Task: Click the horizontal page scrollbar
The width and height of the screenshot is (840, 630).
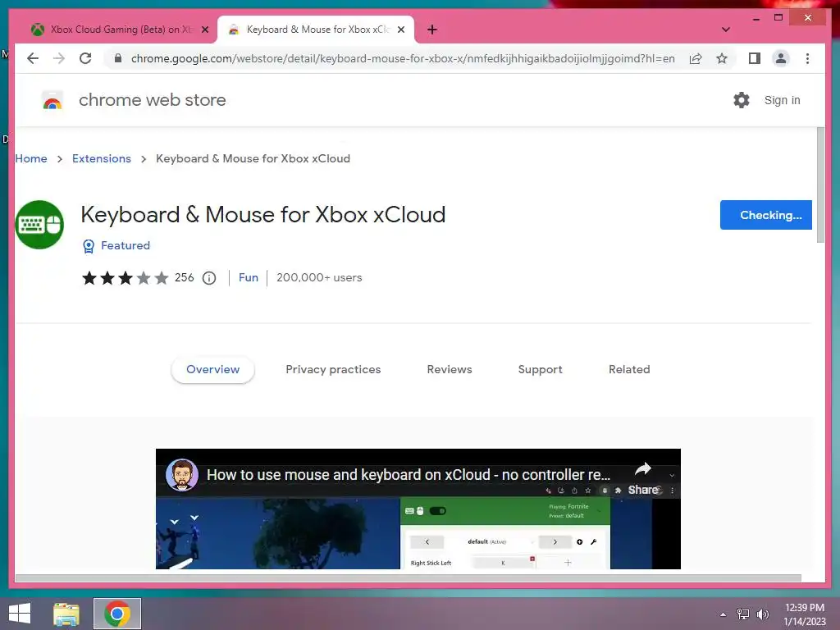Action: (409, 578)
